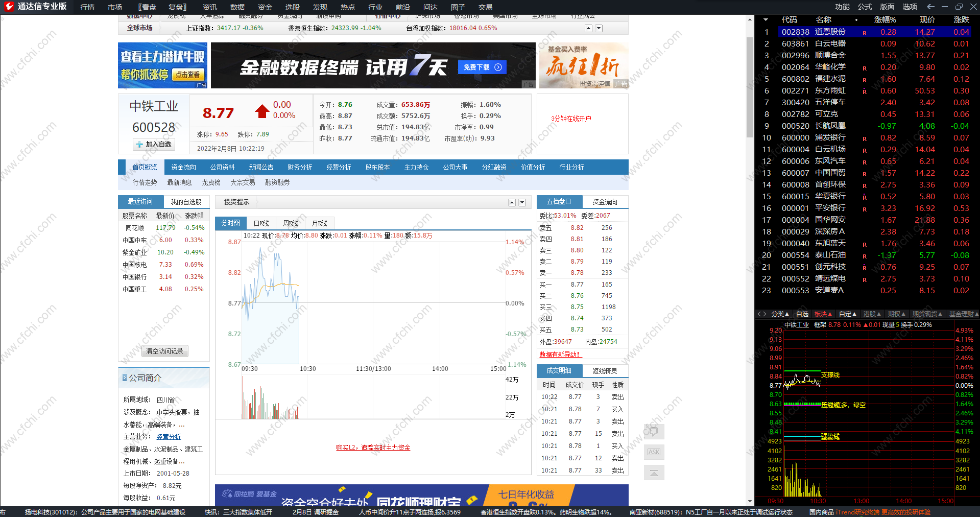Click the R marker beside 平安银行
Screen dimensions: 980x517
865,209
